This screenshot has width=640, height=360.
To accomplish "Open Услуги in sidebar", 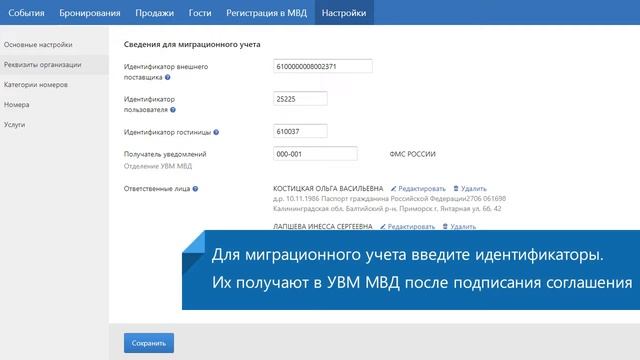I will 14,124.
